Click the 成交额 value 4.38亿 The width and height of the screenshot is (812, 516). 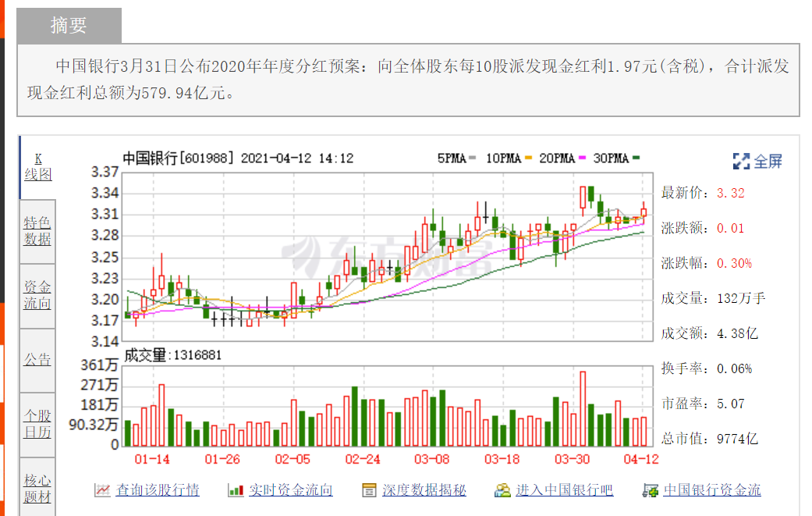737,333
